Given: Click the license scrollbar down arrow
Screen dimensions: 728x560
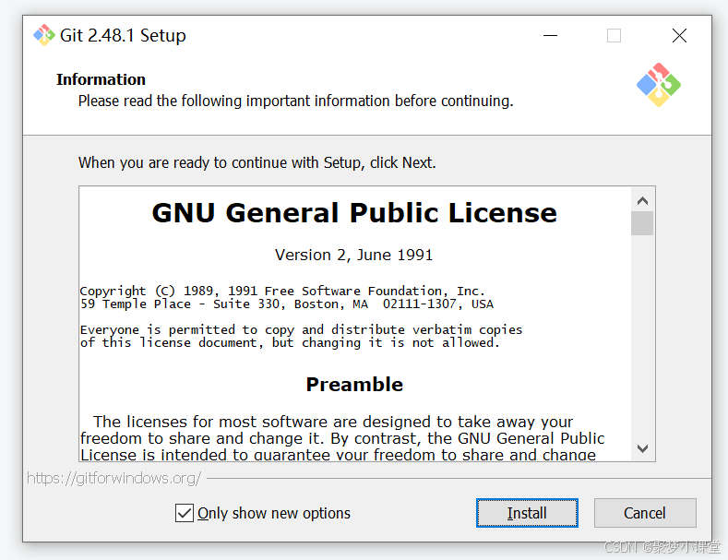Looking at the screenshot, I should 642,448.
